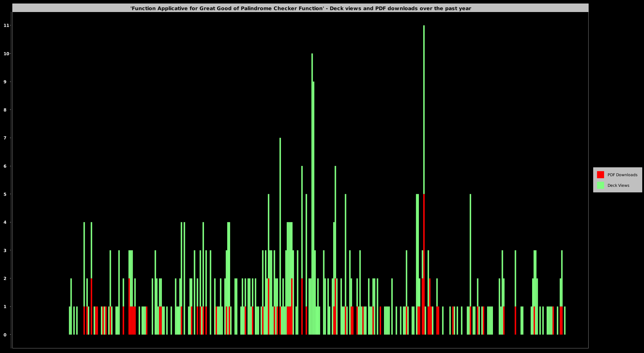Click the bar peaking at 10

point(312,194)
